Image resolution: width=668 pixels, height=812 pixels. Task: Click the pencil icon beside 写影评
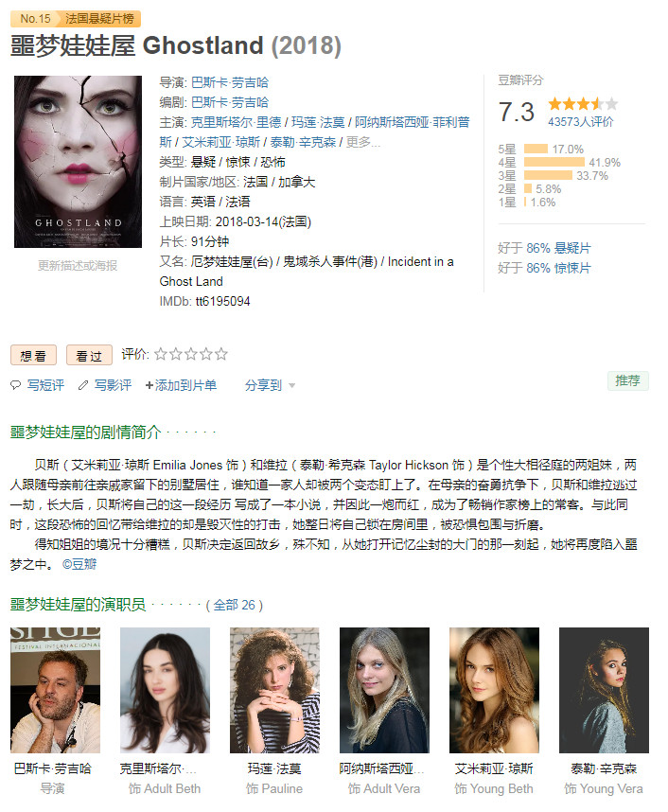[x=83, y=385]
